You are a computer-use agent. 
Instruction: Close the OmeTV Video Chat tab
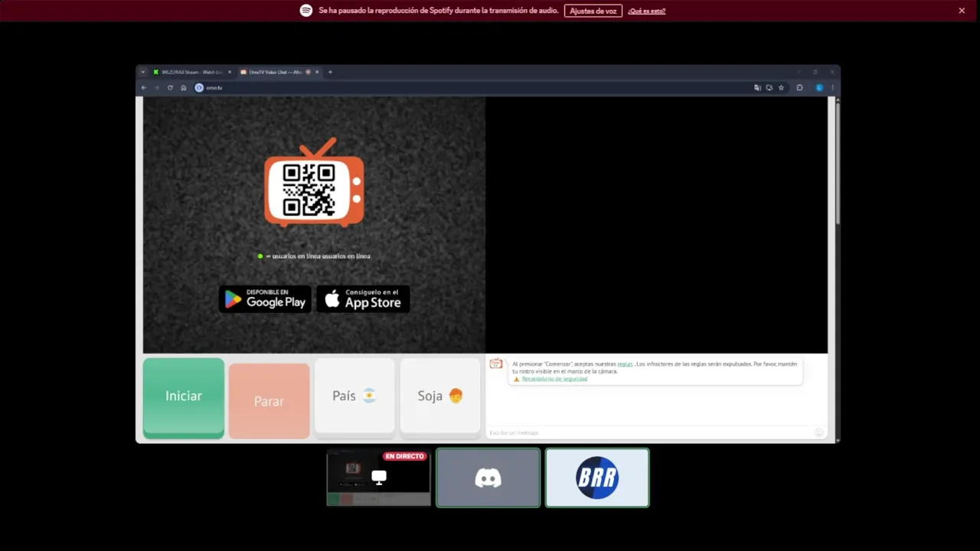coord(317,72)
